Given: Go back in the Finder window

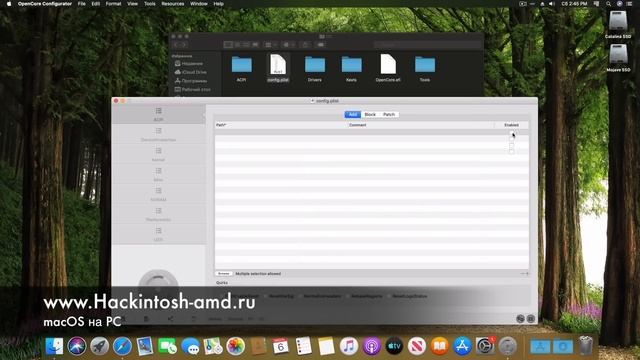Looking at the screenshot, I should tap(176, 44).
